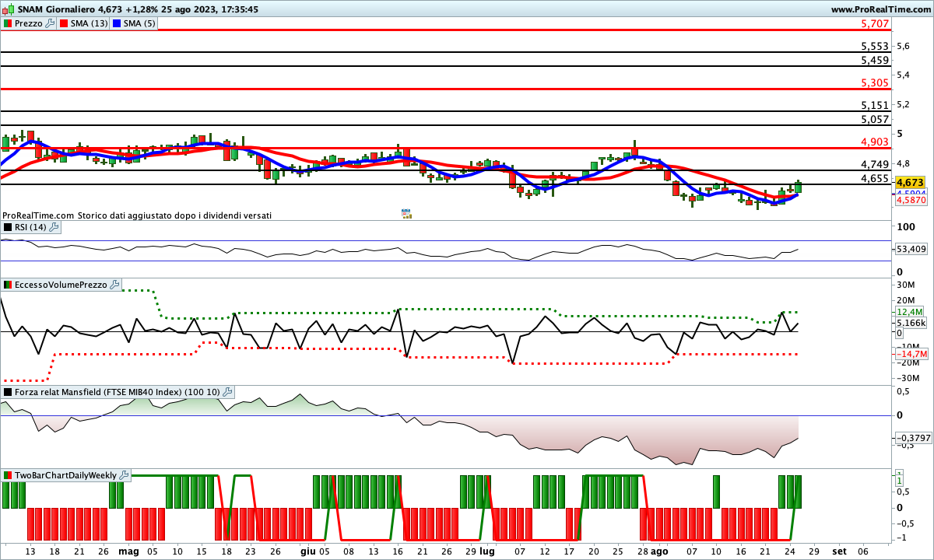
Task: Select the Forza relat Mansfield indicator label
Action: click(x=117, y=392)
